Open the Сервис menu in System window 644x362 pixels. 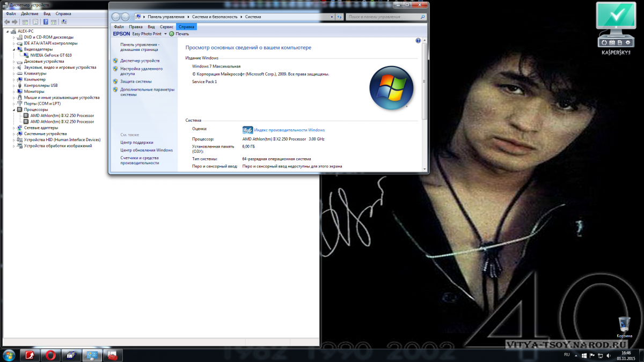pyautogui.click(x=166, y=26)
